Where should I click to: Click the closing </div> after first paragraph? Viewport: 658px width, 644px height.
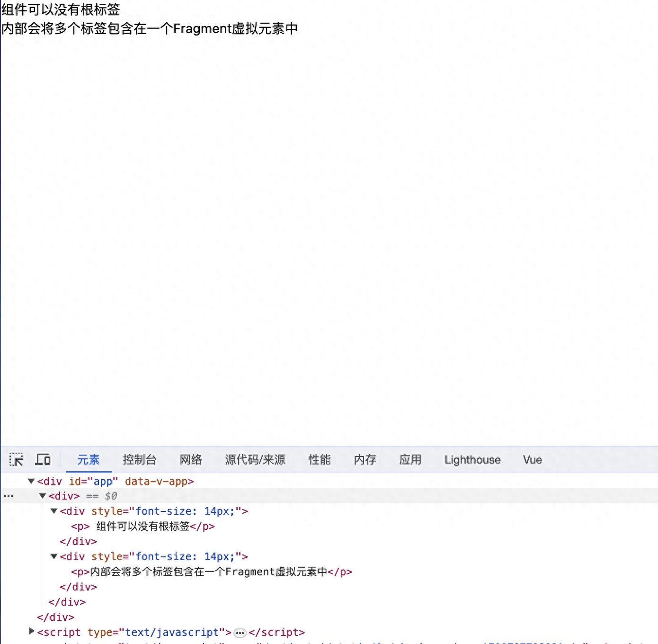click(79, 541)
